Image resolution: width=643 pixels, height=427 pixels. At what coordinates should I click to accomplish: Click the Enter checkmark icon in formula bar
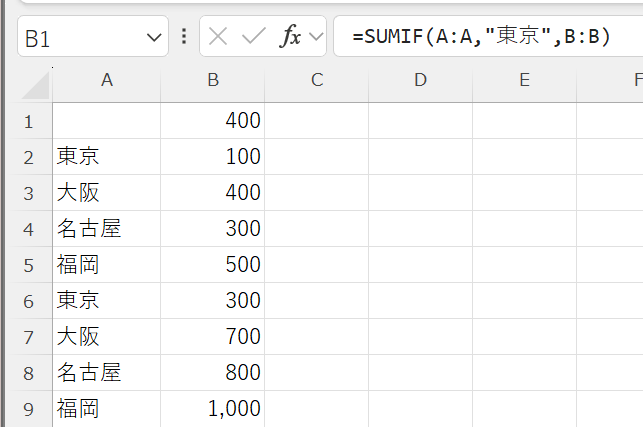(254, 37)
